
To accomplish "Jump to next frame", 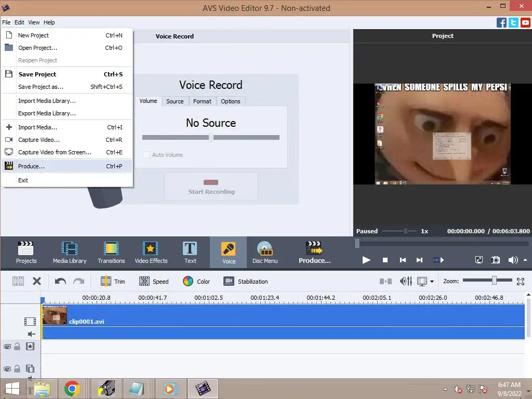I will pyautogui.click(x=420, y=260).
